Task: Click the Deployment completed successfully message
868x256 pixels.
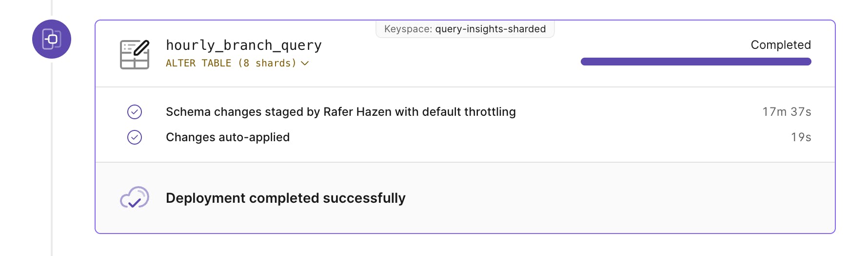Action: pyautogui.click(x=285, y=198)
